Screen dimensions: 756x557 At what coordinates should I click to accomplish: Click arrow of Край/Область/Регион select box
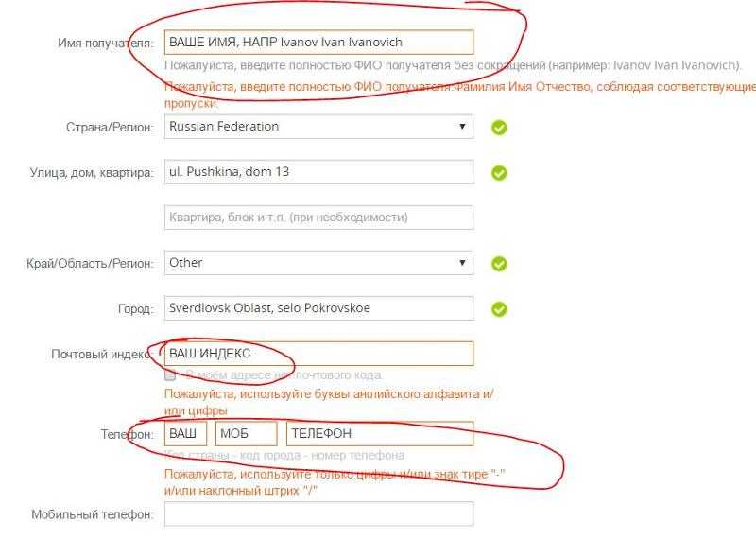point(462,263)
